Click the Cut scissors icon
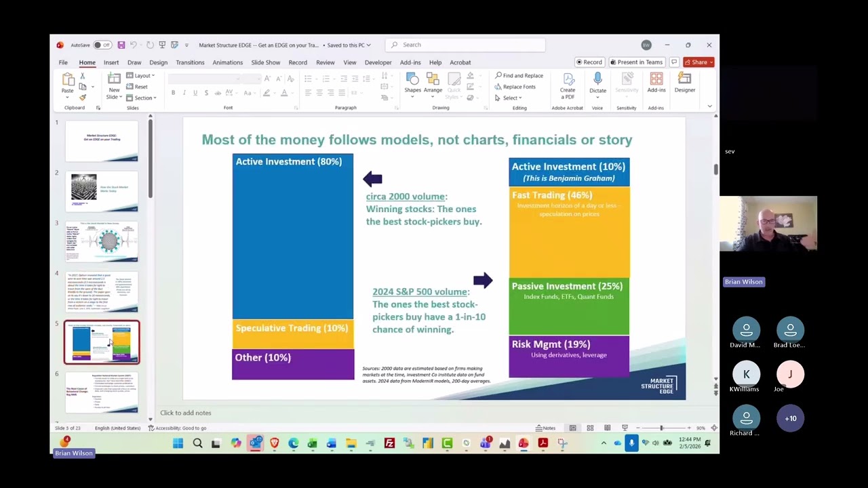This screenshot has height=488, width=868. [x=83, y=76]
